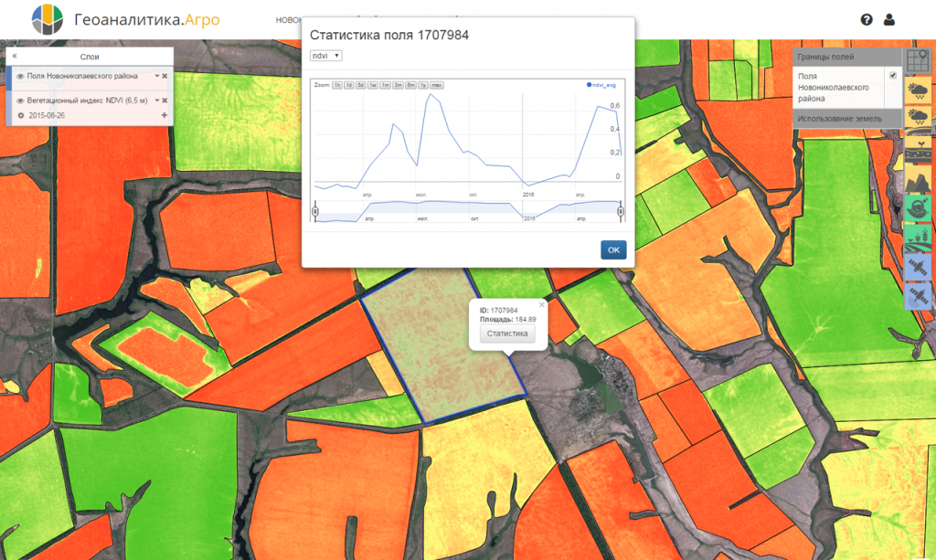The height and width of the screenshot is (560, 936).
Task: Set chart zoom to max
Action: 436,85
